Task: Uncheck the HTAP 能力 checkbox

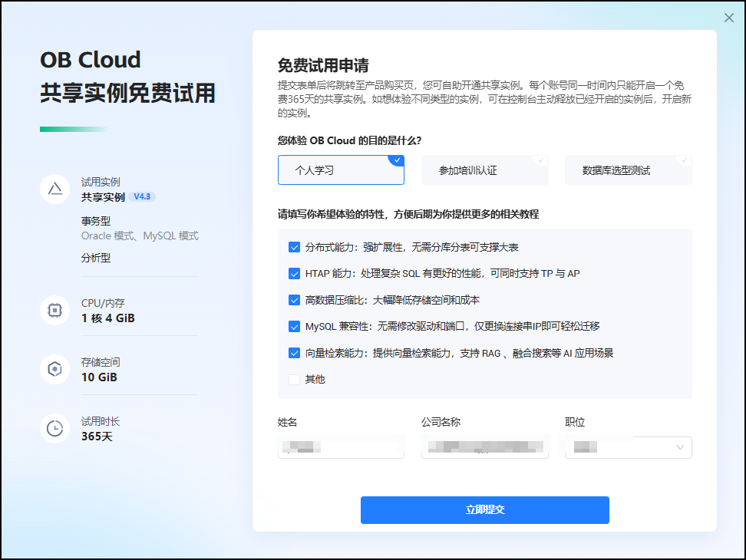Action: [x=294, y=274]
